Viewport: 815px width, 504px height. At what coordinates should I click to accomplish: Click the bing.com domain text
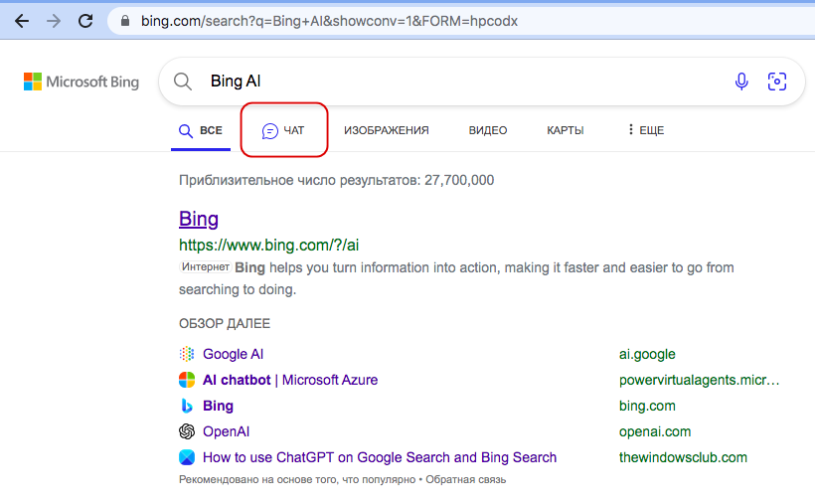pos(647,406)
